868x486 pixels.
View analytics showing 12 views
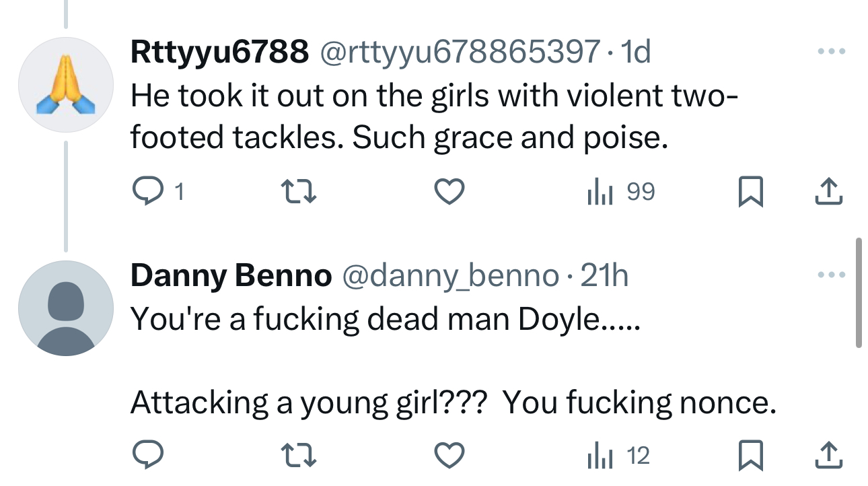coord(618,457)
